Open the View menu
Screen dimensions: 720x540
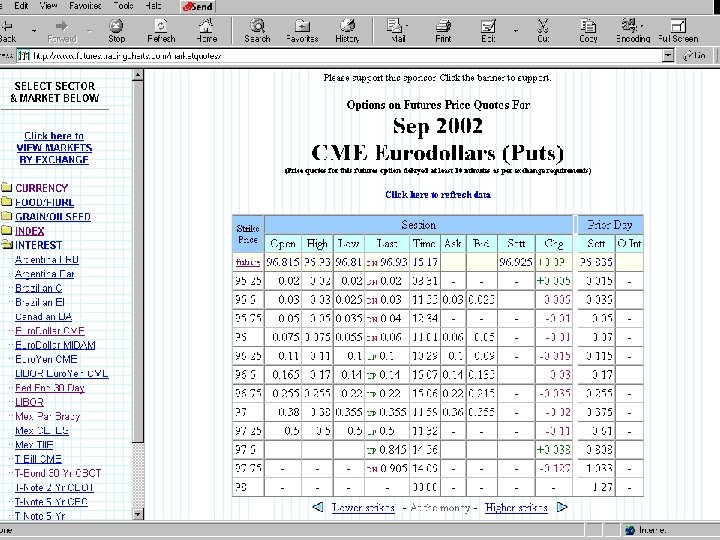[x=48, y=6]
